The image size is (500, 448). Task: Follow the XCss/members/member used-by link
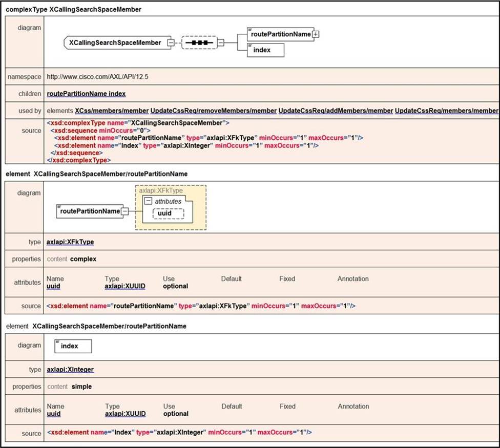click(x=111, y=111)
